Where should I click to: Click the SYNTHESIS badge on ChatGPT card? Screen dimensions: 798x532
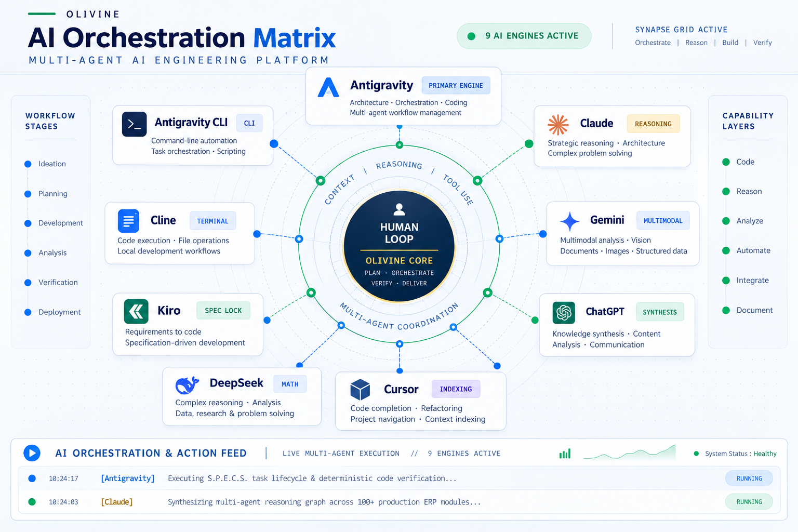[659, 312]
